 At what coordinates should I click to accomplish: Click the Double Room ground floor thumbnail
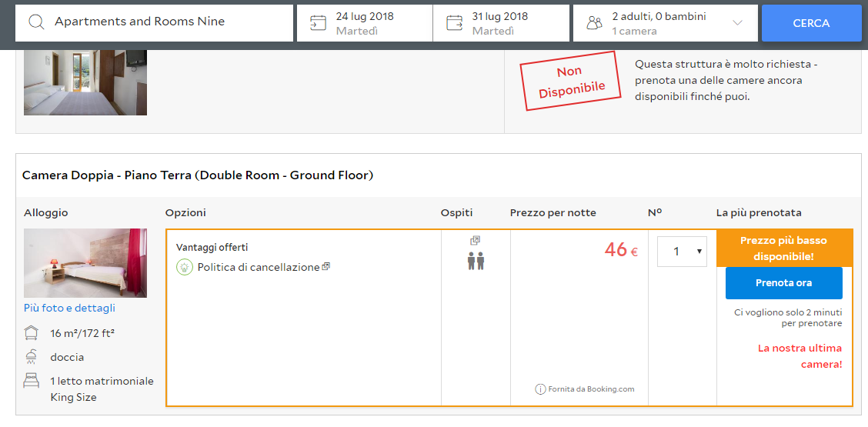[85, 262]
